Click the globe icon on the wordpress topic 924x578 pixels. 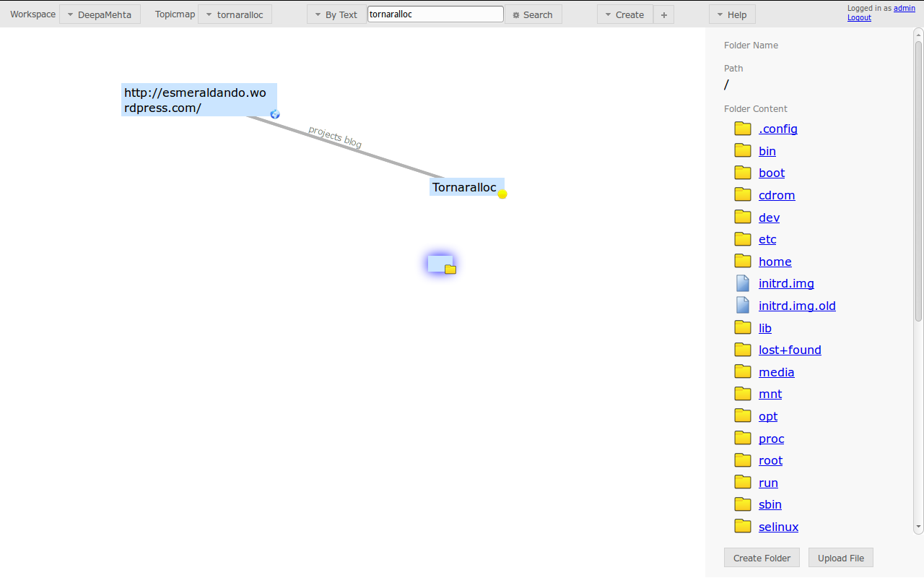point(275,114)
